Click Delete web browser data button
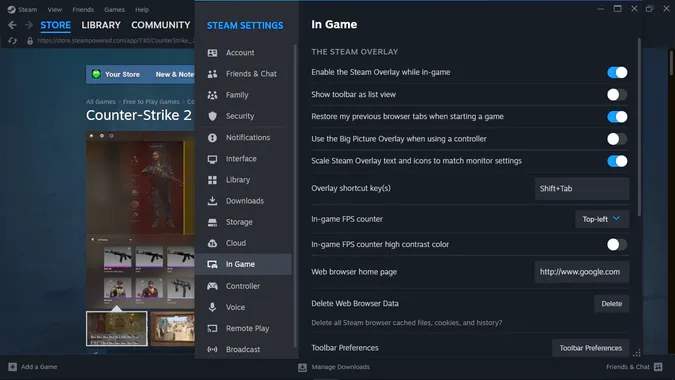 611,303
